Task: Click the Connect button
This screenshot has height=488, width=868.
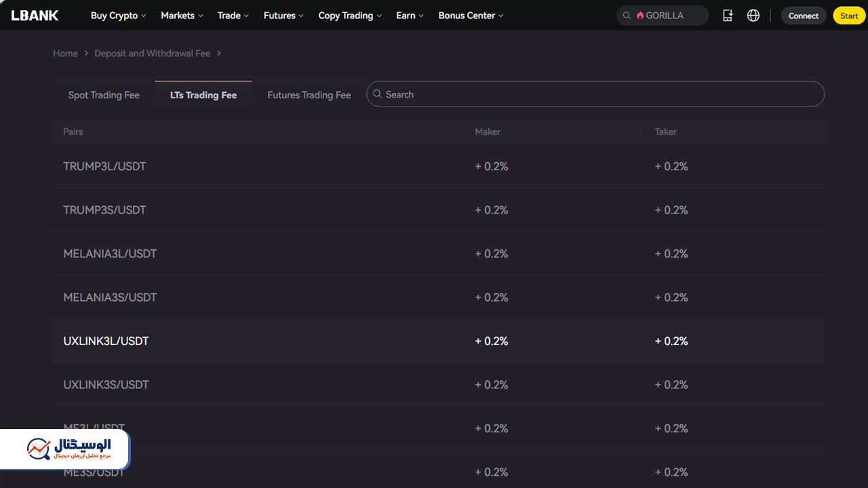Action: coord(804,16)
